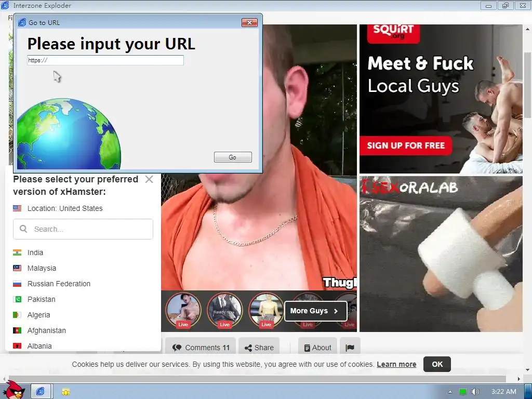This screenshot has height=399, width=532.
Task: Show hidden tray icons arrow
Action: (x=450, y=392)
